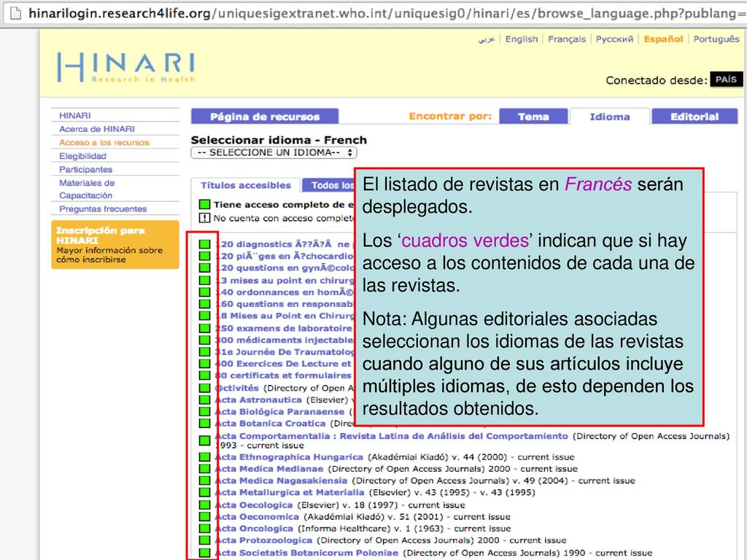This screenshot has height=560, width=747.
Task: Open 80 certificats et formulaires link
Action: [x=284, y=376]
